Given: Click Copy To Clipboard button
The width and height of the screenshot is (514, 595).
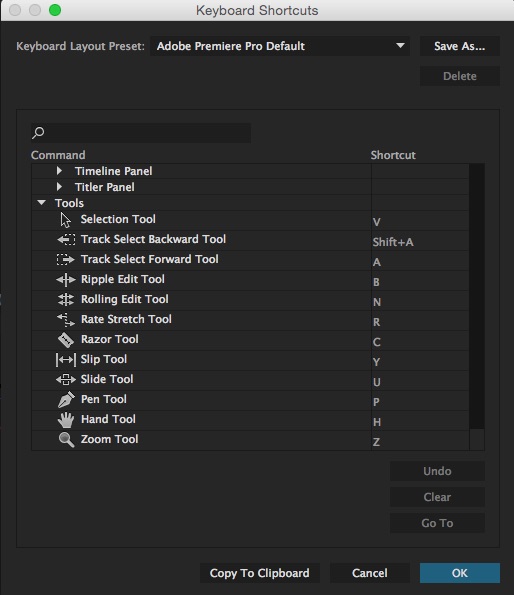Looking at the screenshot, I should 259,573.
